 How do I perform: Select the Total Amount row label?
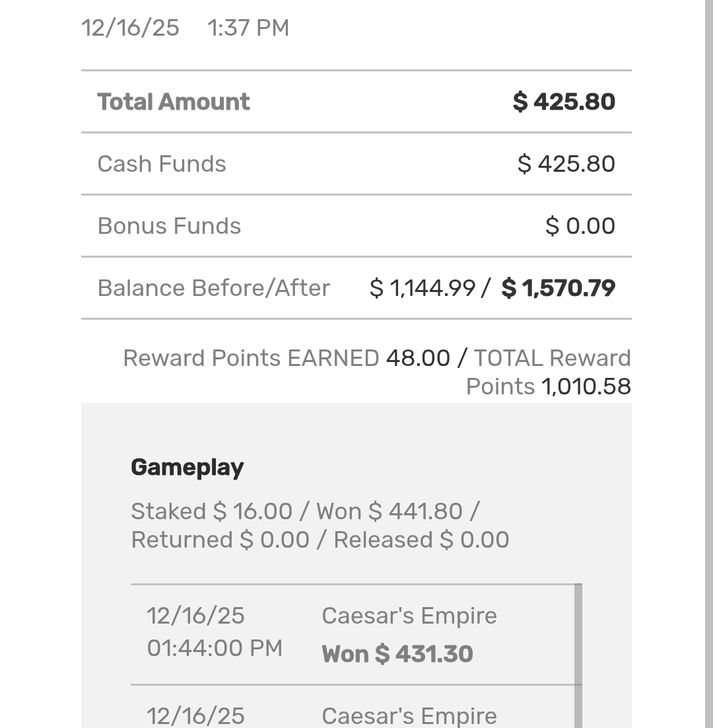[173, 102]
